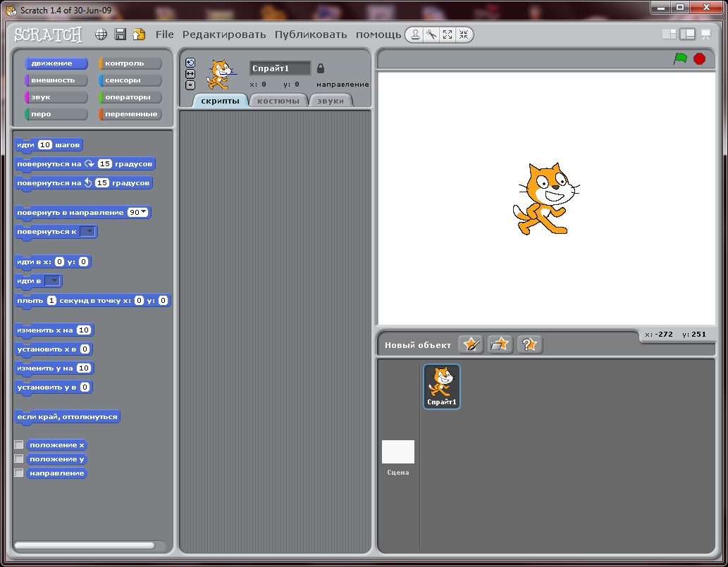Viewport: 728px width, 567px height.
Task: Click the green flag to start scripts
Action: [x=680, y=58]
